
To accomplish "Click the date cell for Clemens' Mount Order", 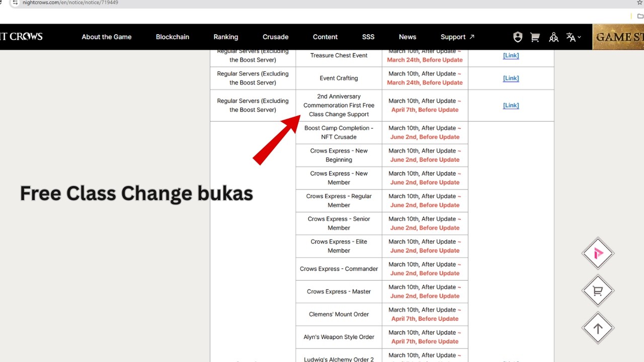I will coord(425,314).
